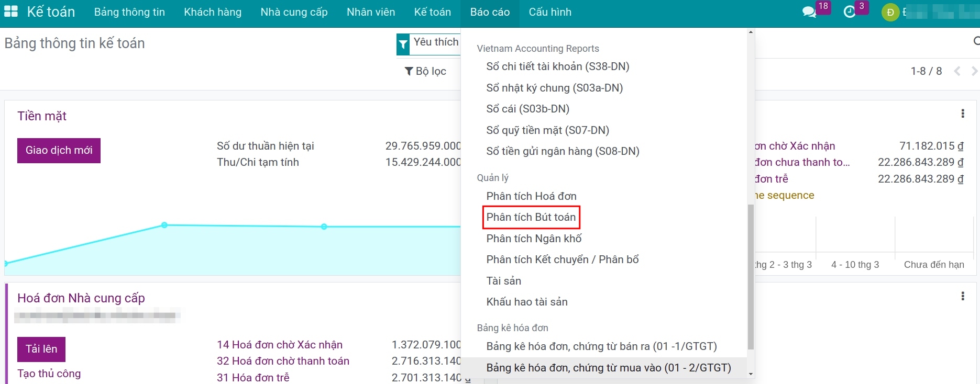Open the Hoá đơn Nhà cung cấp title
This screenshot has height=384, width=980.
point(81,298)
